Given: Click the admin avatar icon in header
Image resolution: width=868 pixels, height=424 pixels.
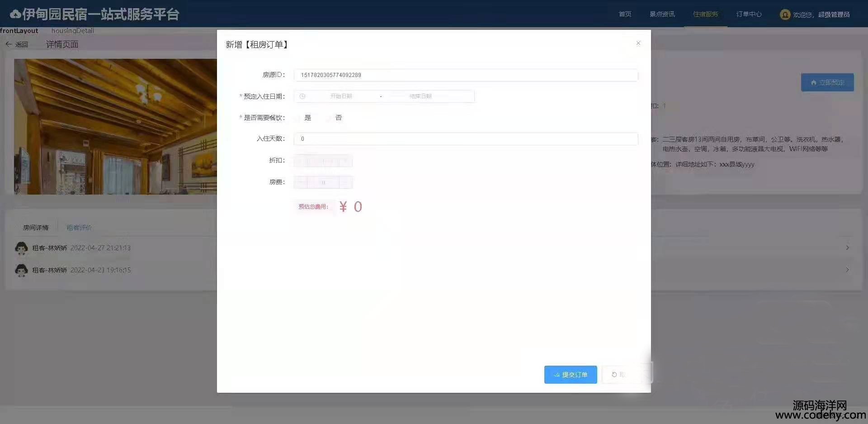Looking at the screenshot, I should tap(785, 14).
